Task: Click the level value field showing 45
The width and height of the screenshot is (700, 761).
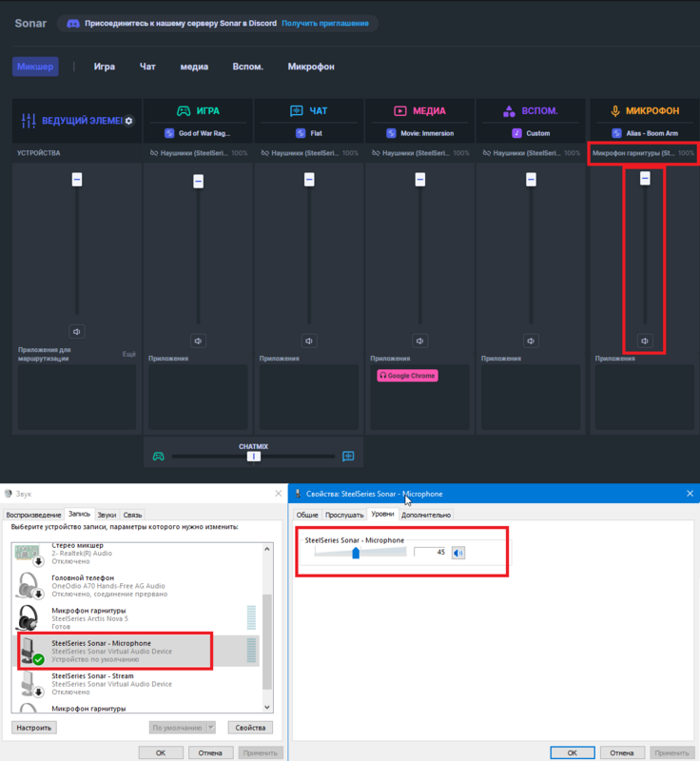Action: click(430, 553)
